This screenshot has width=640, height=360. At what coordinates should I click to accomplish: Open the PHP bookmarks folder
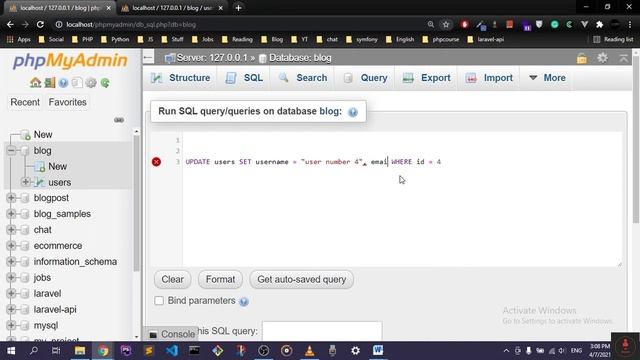[83, 40]
